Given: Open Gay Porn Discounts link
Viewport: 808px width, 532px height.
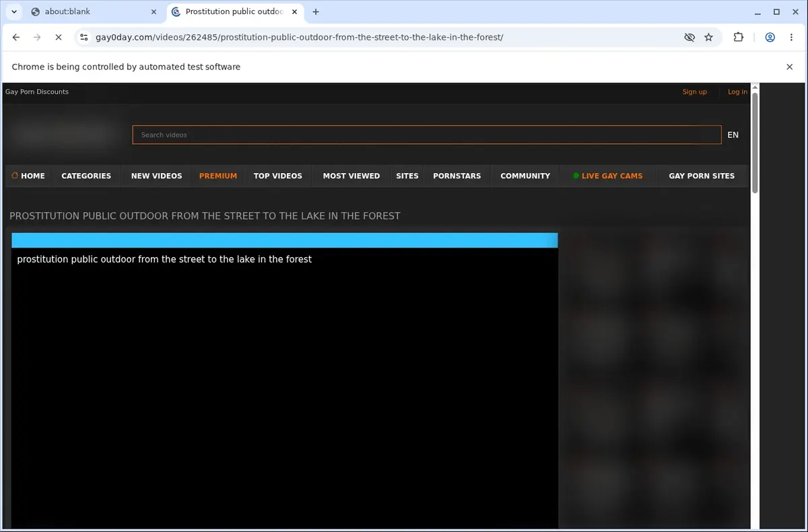Looking at the screenshot, I should (x=37, y=92).
